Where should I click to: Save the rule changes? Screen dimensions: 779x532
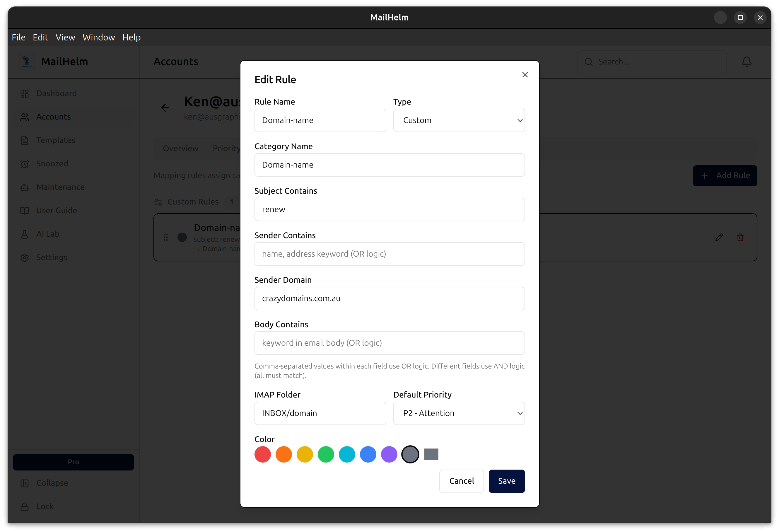click(506, 481)
